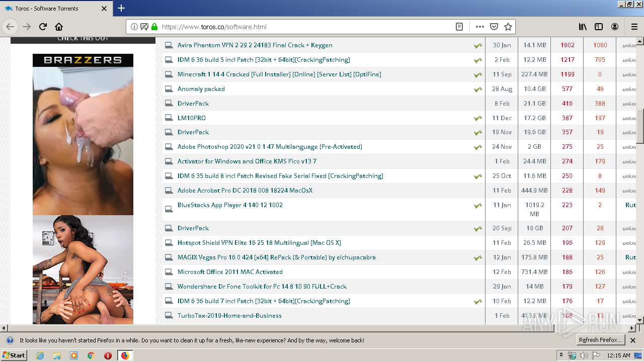Open the Library bookshelf icon
644x362 pixels.
point(583,27)
